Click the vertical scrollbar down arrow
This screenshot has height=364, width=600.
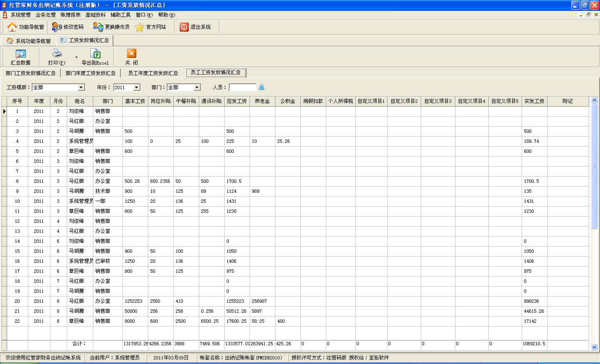[594, 347]
